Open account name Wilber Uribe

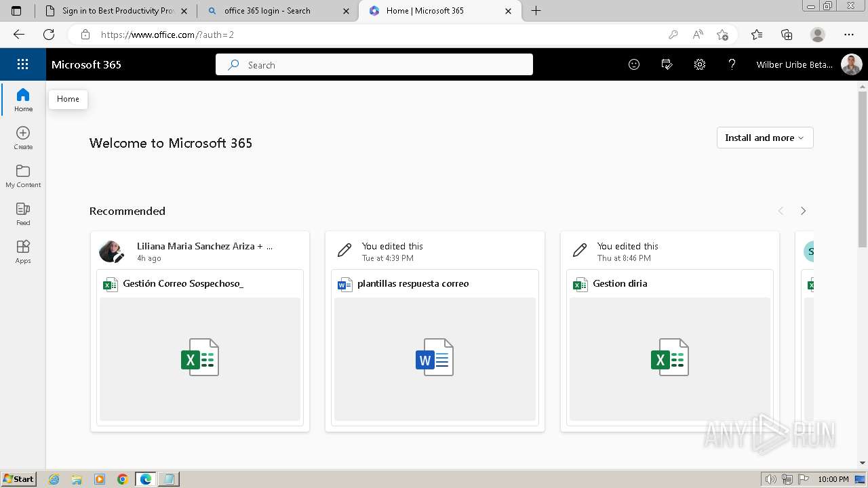click(794, 64)
